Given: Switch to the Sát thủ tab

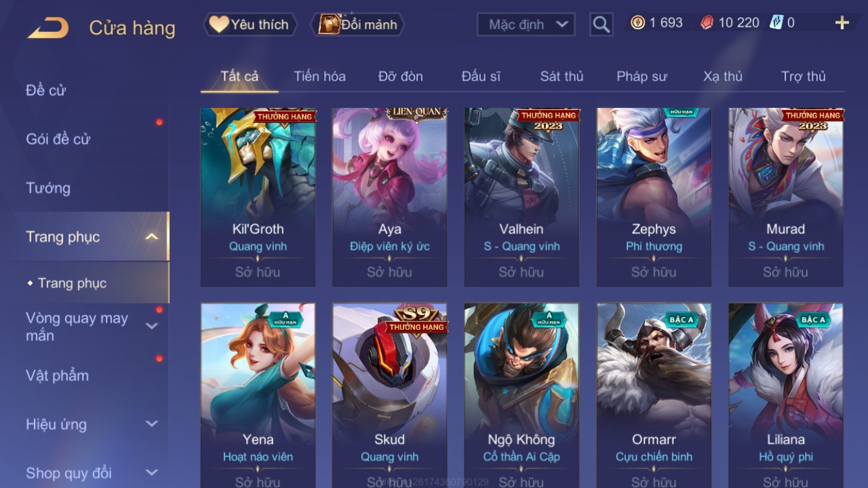Looking at the screenshot, I should 562,76.
